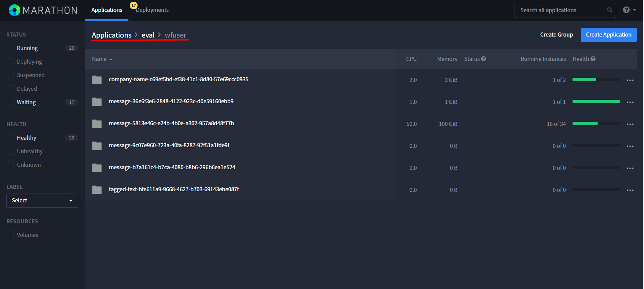Toggle the Unknown health filter checkbox
This screenshot has width=644, height=289.
[x=10, y=165]
